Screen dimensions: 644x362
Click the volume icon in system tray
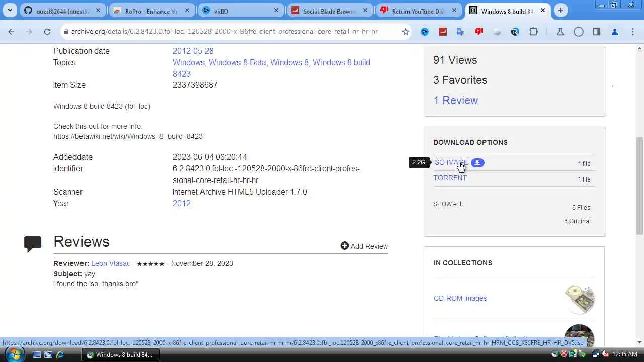(604, 354)
